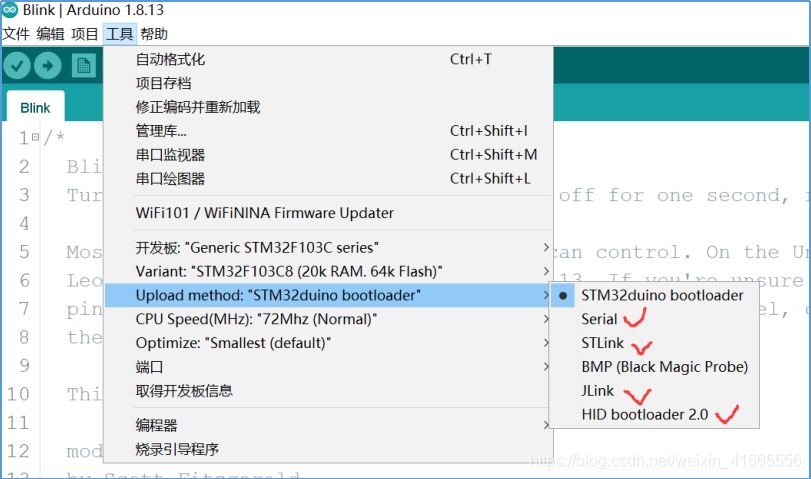The image size is (811, 479).
Task: Open the 编辑 menu
Action: point(51,34)
